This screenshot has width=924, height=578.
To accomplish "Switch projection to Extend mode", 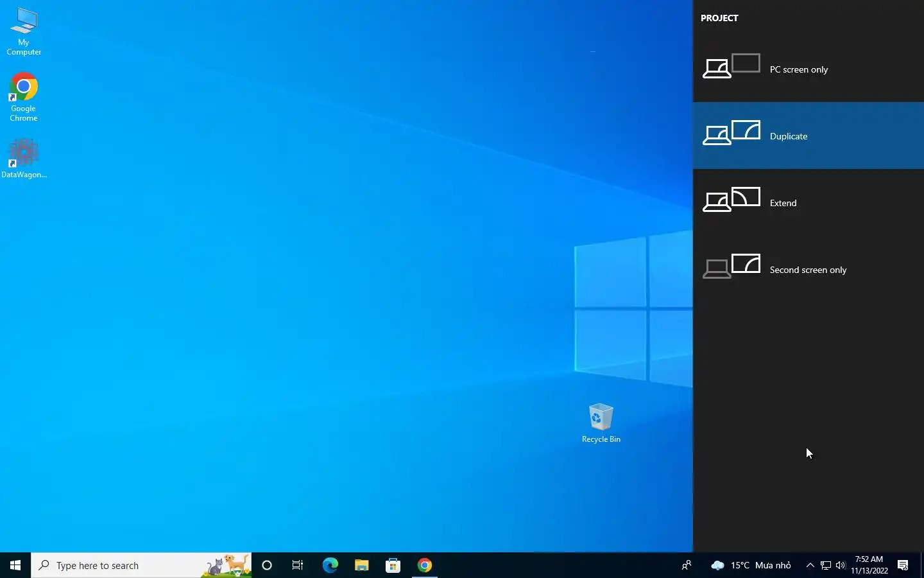I will click(809, 202).
